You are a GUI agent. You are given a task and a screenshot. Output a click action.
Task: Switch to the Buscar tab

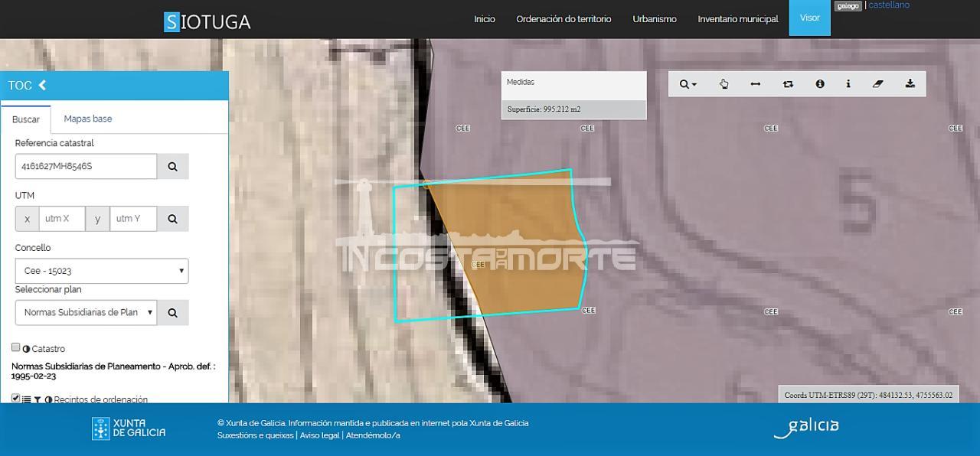[26, 119]
